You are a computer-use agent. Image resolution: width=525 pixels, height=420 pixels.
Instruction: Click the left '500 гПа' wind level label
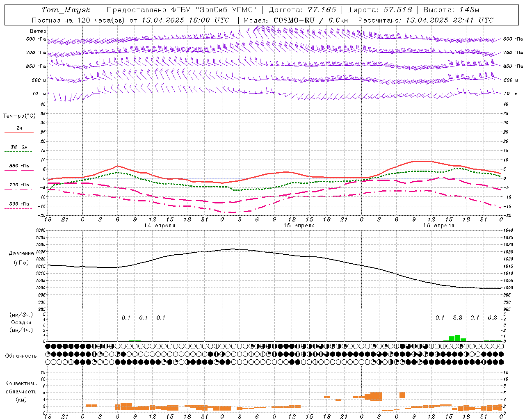(36, 39)
